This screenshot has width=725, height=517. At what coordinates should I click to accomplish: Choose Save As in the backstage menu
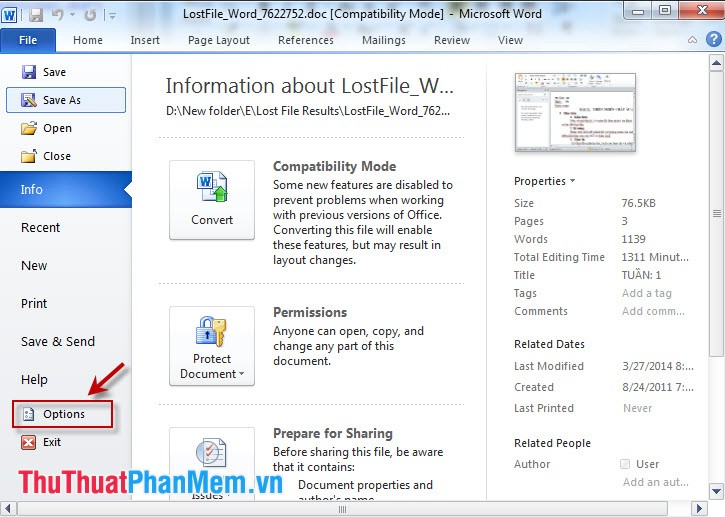coord(66,100)
